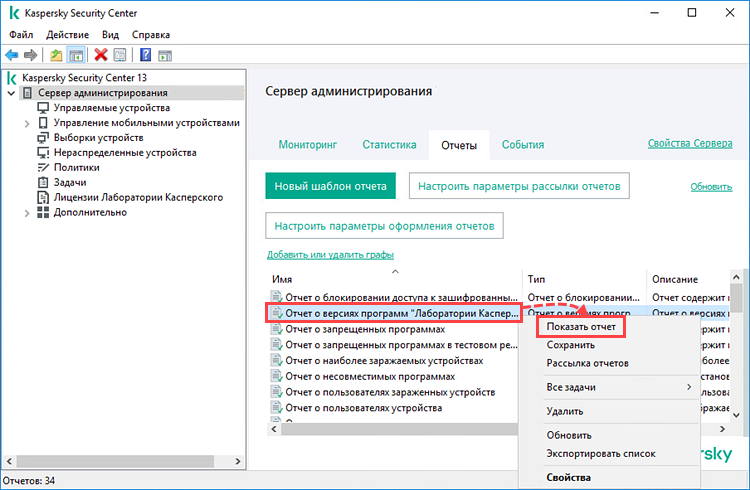Click report icon beside Отчет о пользователях устройства
This screenshot has height=490, width=750.
point(276,408)
